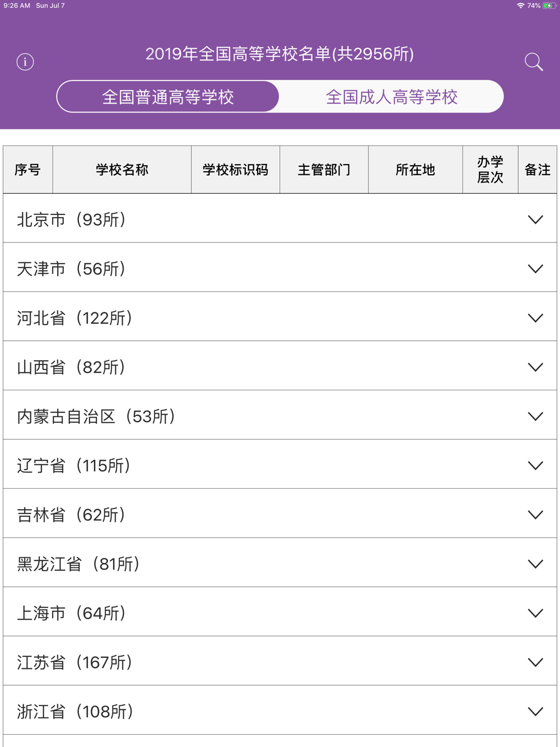
Task: Expand 天津市 (56所) chevron
Action: click(535, 269)
